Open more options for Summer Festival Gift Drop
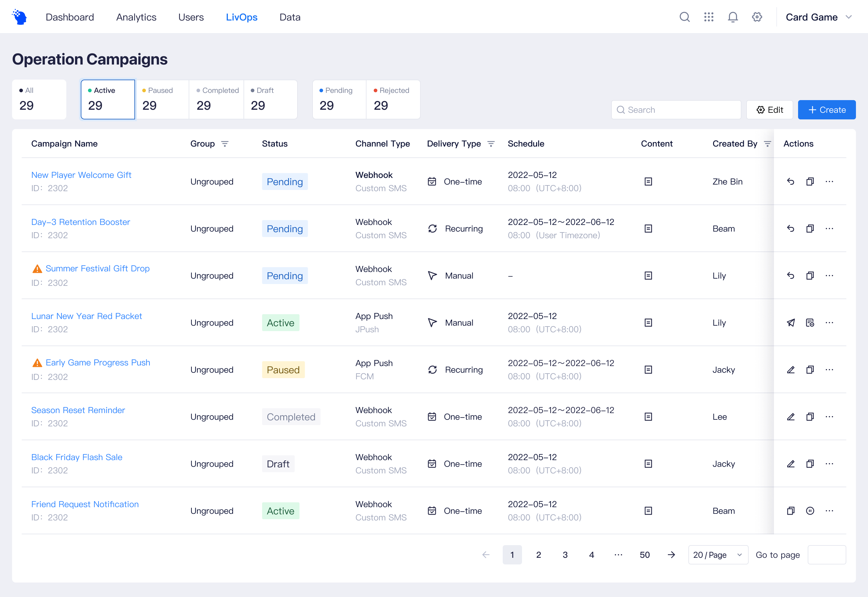 pyautogui.click(x=829, y=276)
